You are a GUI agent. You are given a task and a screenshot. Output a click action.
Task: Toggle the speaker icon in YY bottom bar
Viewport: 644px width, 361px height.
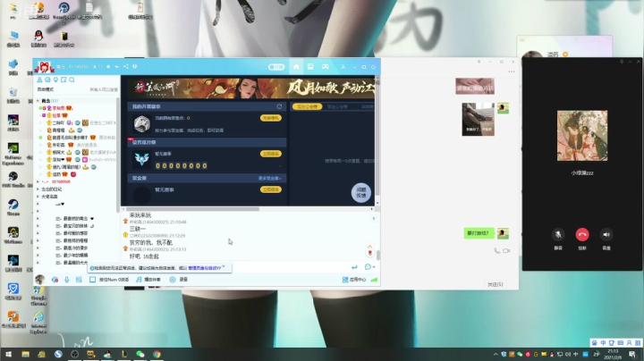pyautogui.click(x=55, y=280)
